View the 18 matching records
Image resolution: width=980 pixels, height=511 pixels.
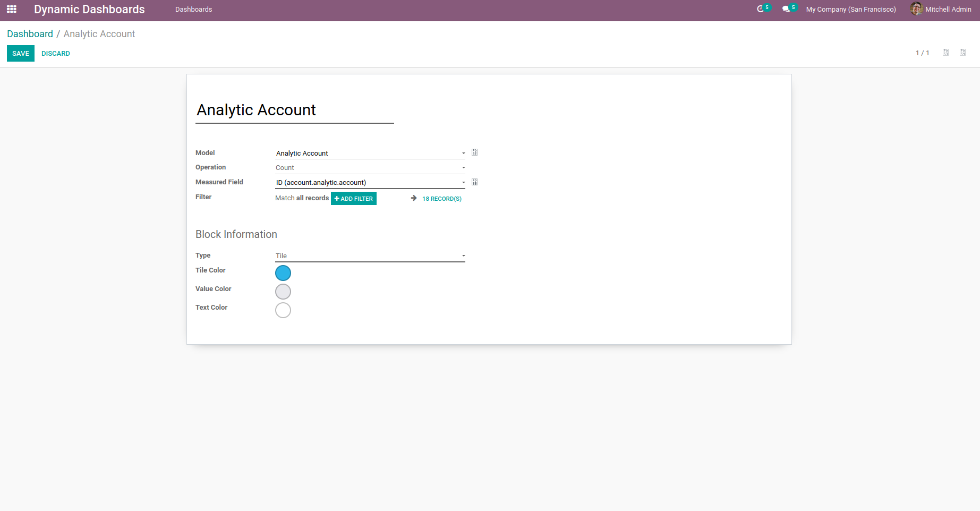pyautogui.click(x=442, y=199)
